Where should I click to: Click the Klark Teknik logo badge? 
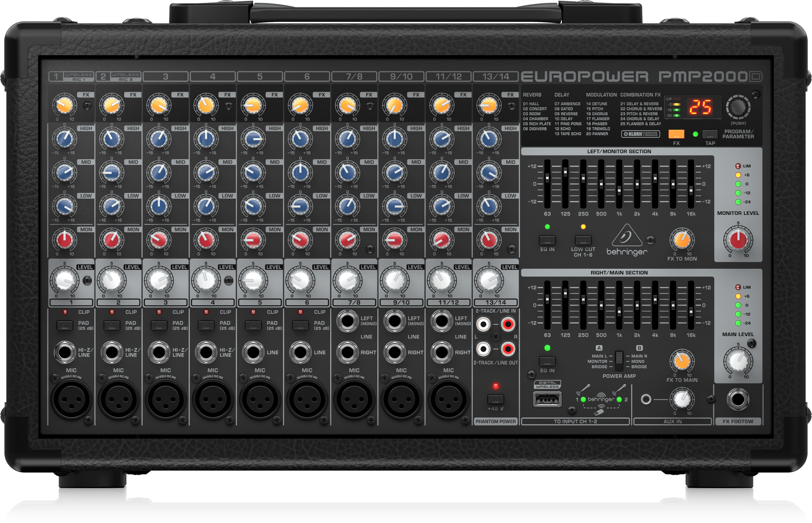click(640, 134)
